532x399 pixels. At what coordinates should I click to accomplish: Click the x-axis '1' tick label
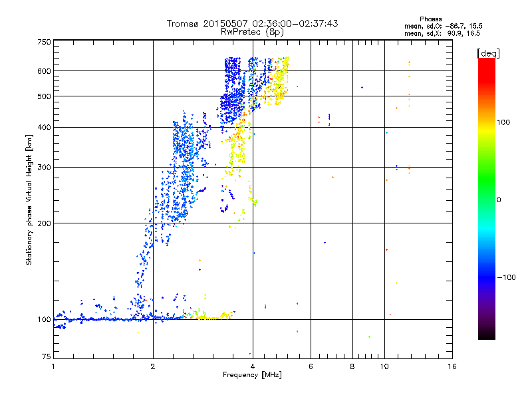coord(53,366)
